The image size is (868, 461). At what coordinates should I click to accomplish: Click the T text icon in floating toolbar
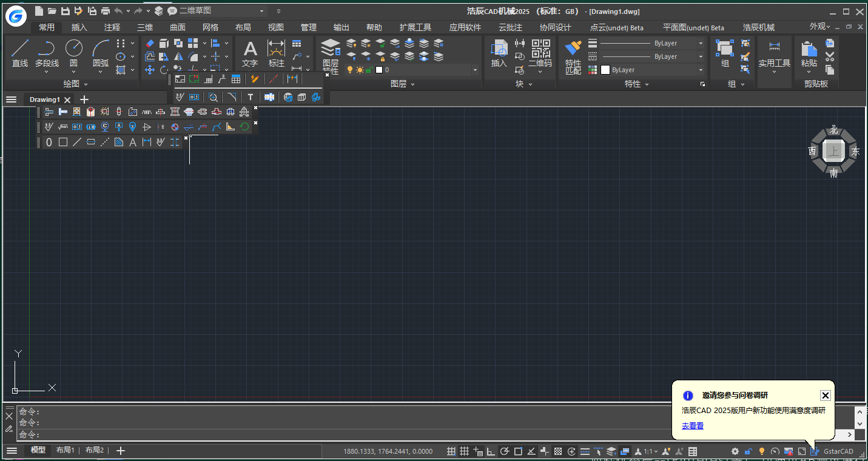click(x=250, y=97)
